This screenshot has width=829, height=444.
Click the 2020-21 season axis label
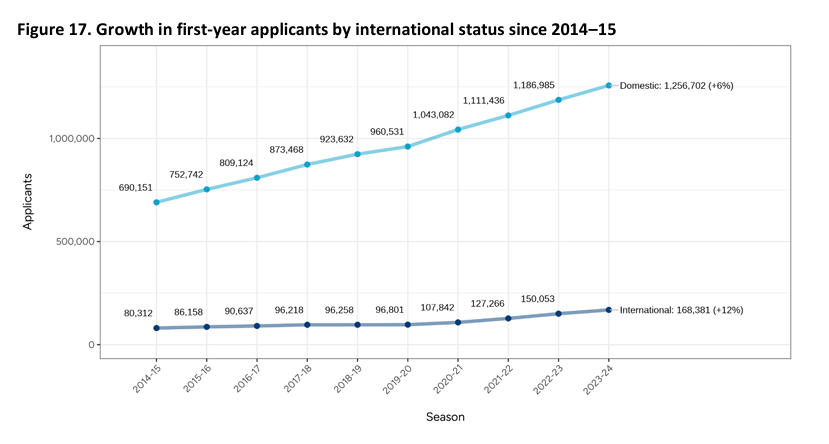coord(448,378)
